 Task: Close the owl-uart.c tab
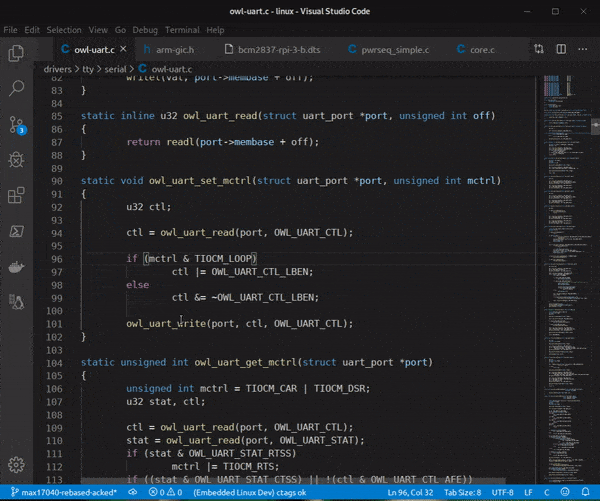click(123, 49)
